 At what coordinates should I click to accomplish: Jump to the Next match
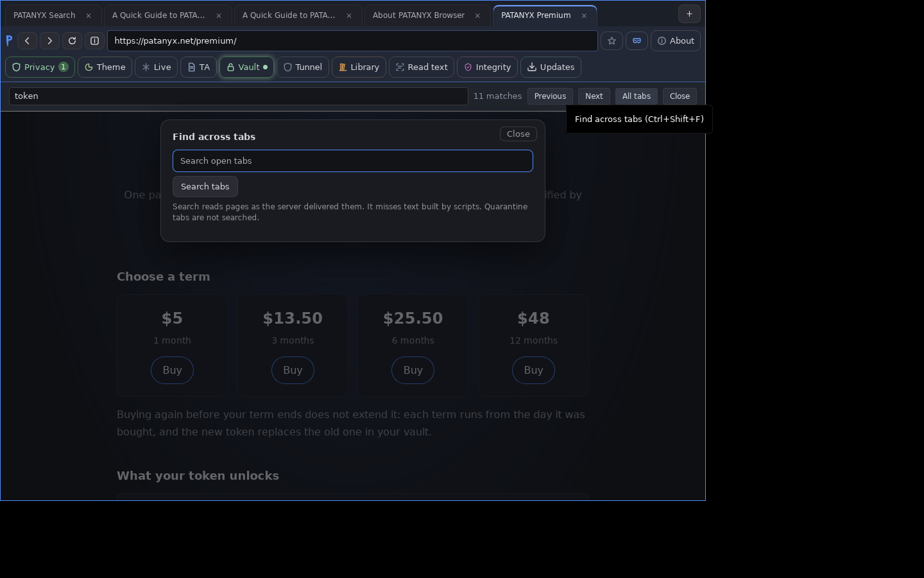pos(594,96)
